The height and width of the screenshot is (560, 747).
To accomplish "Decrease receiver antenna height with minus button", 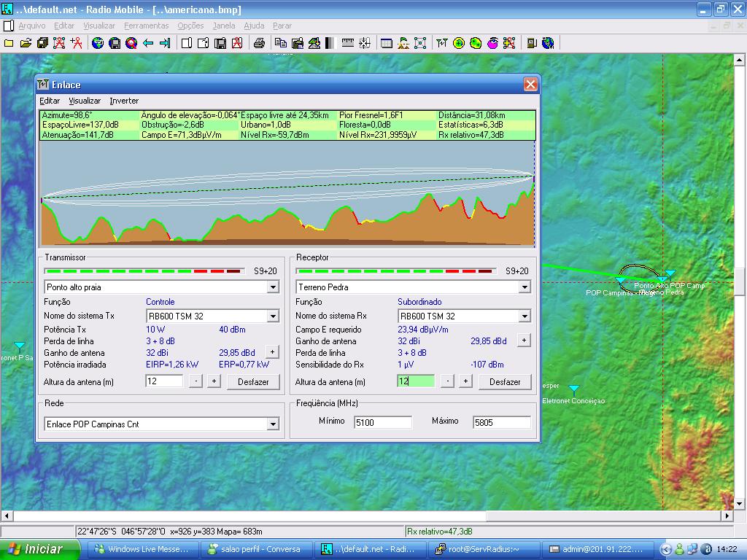I will [447, 381].
